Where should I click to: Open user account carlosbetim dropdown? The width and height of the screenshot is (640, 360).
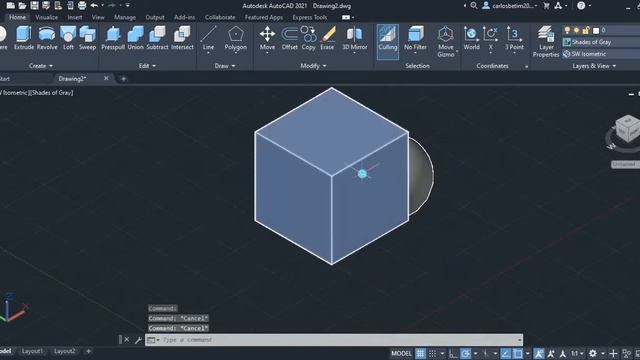pos(510,6)
